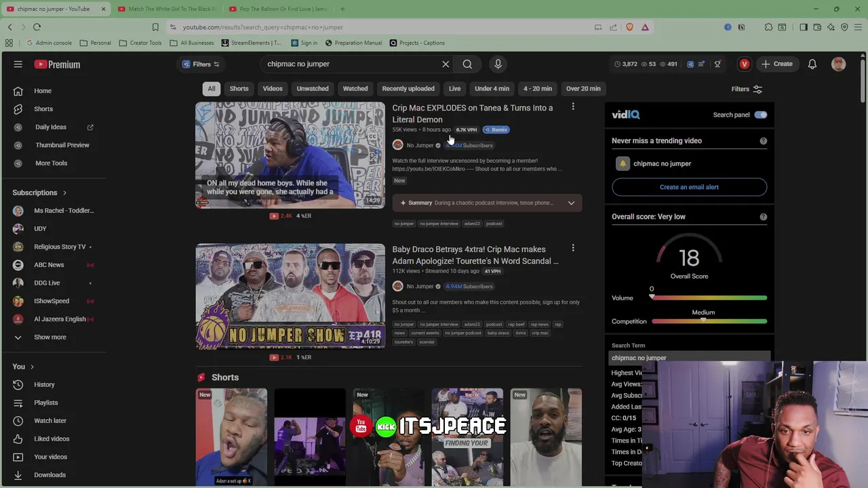Open the YouTube Filters control at right
Image resolution: width=868 pixels, height=488 pixels.
[747, 89]
